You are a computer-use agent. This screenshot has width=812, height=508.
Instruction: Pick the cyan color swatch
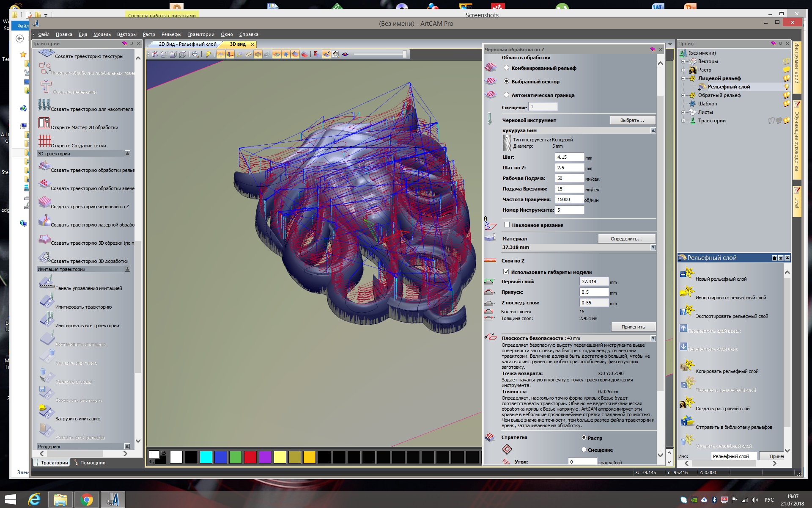pos(206,457)
